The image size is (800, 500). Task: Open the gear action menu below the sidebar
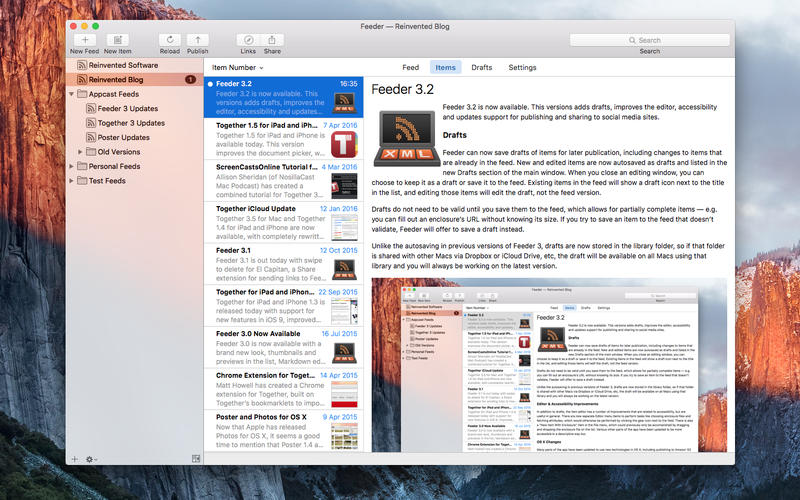pyautogui.click(x=91, y=459)
